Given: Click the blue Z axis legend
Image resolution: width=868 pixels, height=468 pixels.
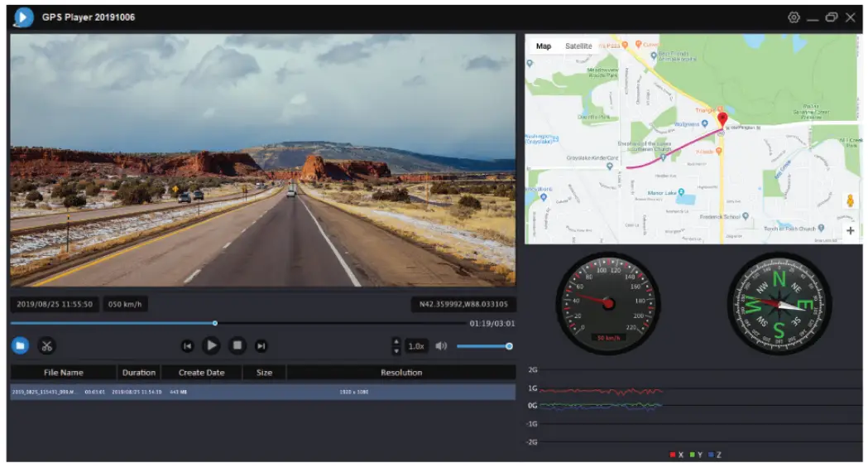Looking at the screenshot, I should 715,455.
